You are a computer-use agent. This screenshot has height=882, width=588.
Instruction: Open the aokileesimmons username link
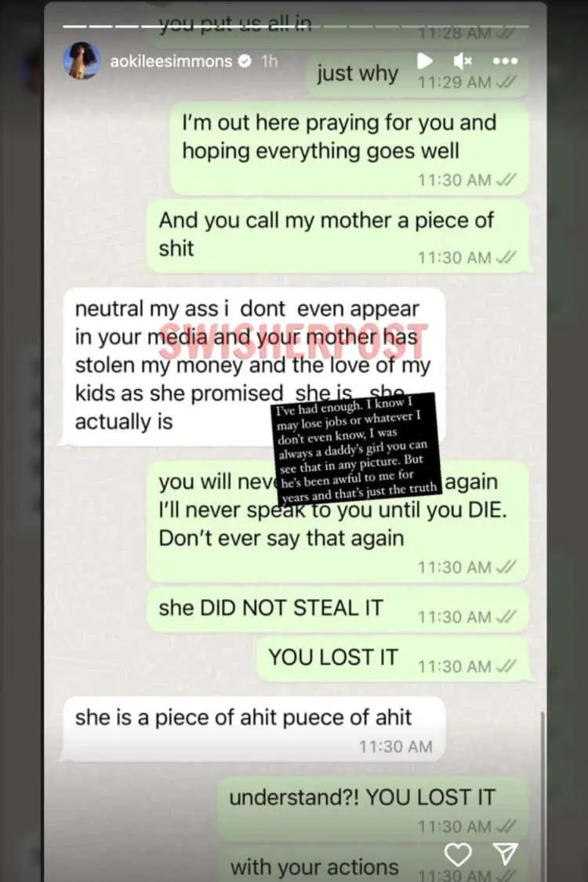point(171,60)
